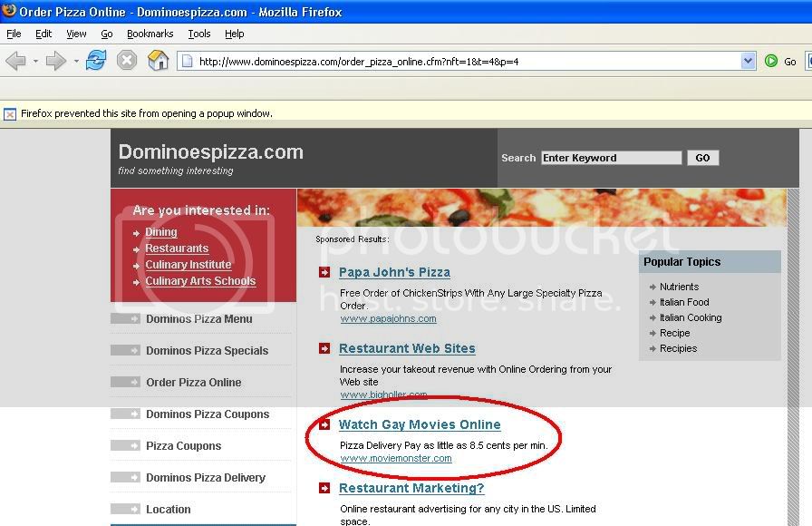Viewport: 812px width, 526px height.
Task: Open the Papa John's Pizza link
Action: click(x=394, y=272)
